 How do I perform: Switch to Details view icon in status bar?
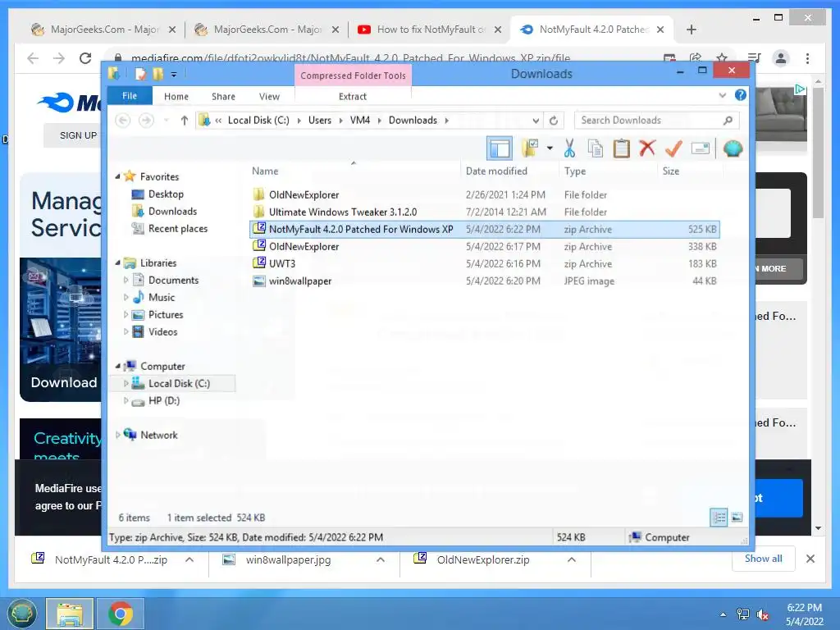719,518
